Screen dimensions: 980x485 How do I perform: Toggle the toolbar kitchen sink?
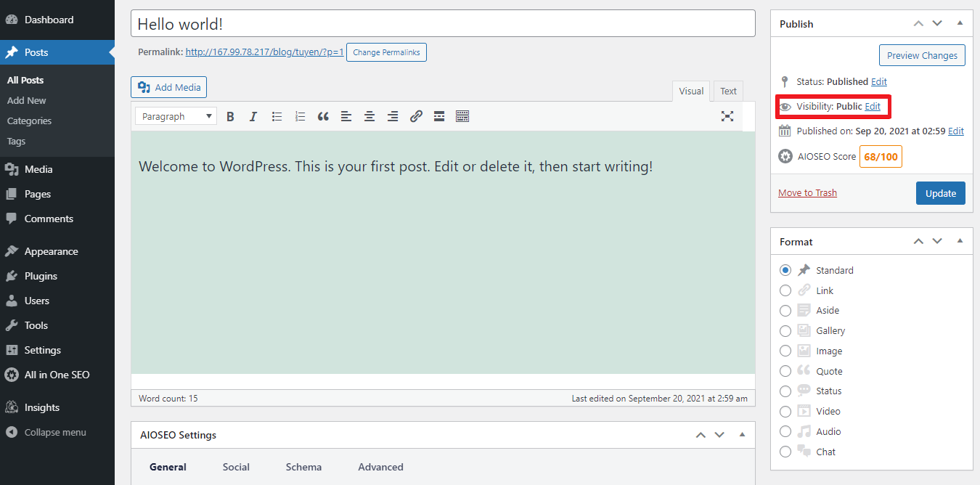click(462, 116)
